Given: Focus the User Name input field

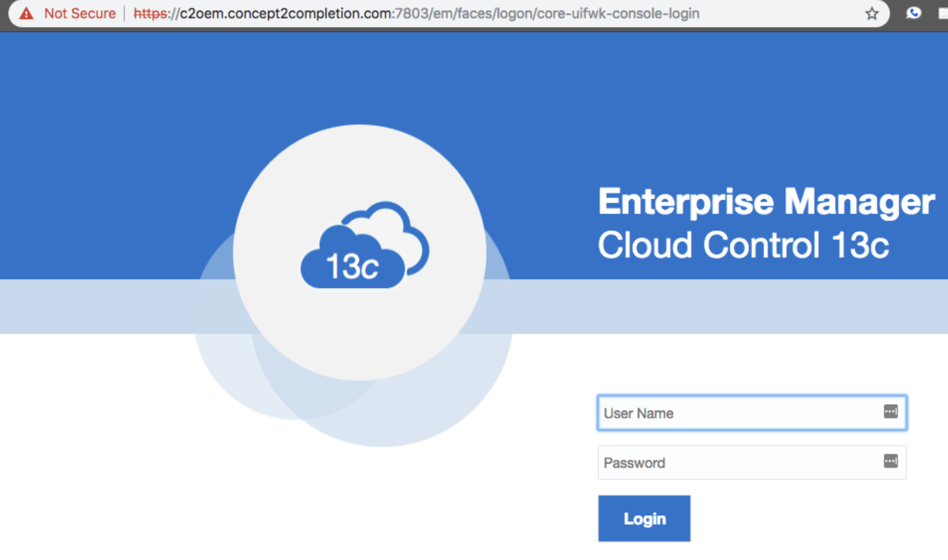Looking at the screenshot, I should 752,413.
